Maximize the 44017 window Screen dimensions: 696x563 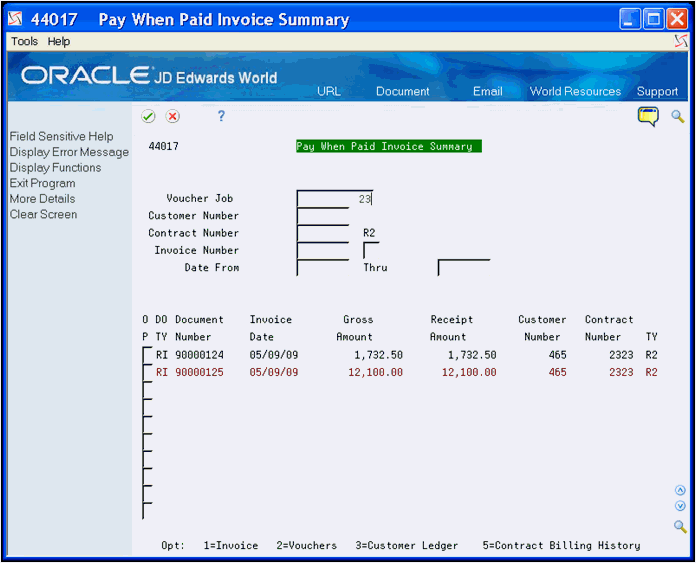653,19
